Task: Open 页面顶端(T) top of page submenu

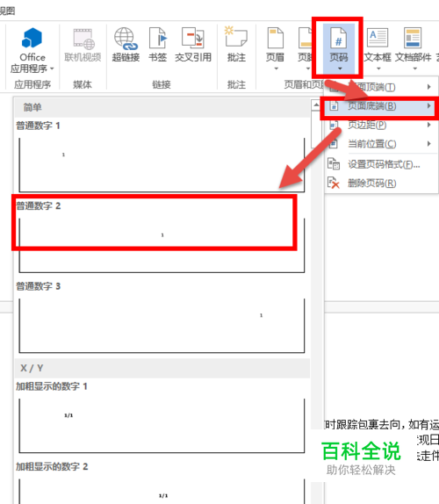Action: 380,87
